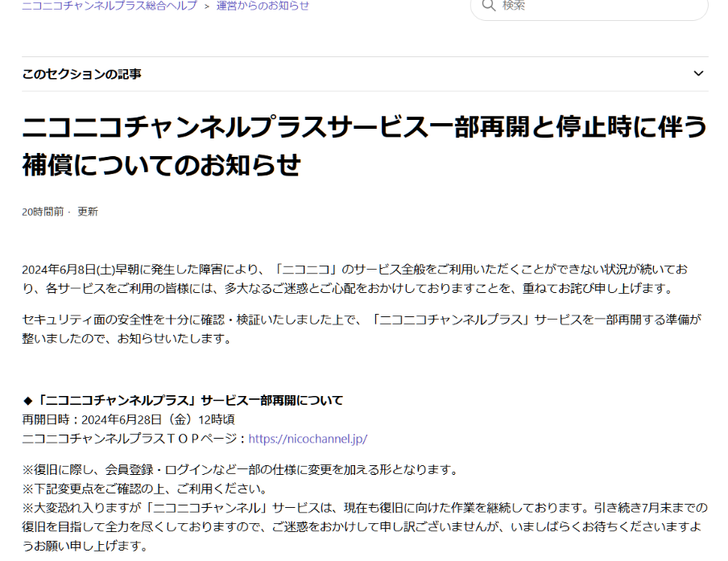Click the paragraph starting セキュリティ面の安全性
The height and width of the screenshot is (561, 728).
tap(354, 329)
